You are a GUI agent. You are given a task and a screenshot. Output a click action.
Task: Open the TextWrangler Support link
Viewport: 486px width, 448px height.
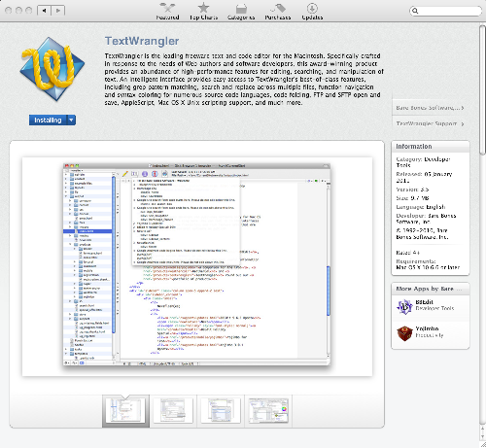pyautogui.click(x=430, y=123)
